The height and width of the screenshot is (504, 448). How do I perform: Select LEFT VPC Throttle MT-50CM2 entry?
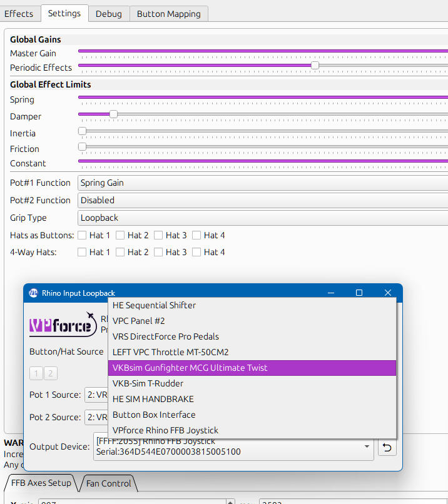[252, 352]
